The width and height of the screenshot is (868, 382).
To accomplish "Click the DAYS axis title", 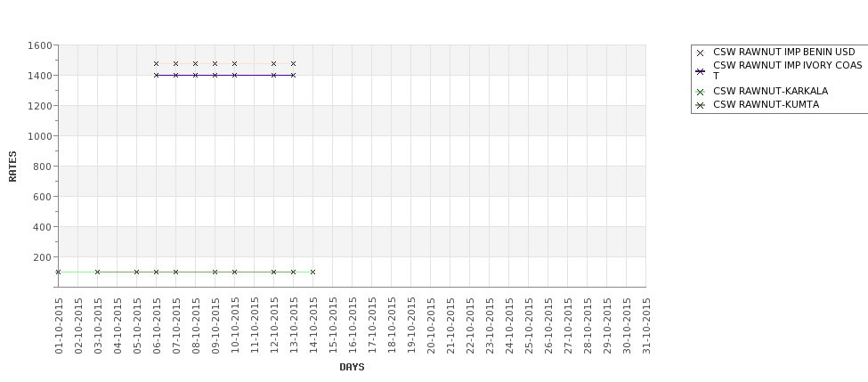I will (352, 367).
